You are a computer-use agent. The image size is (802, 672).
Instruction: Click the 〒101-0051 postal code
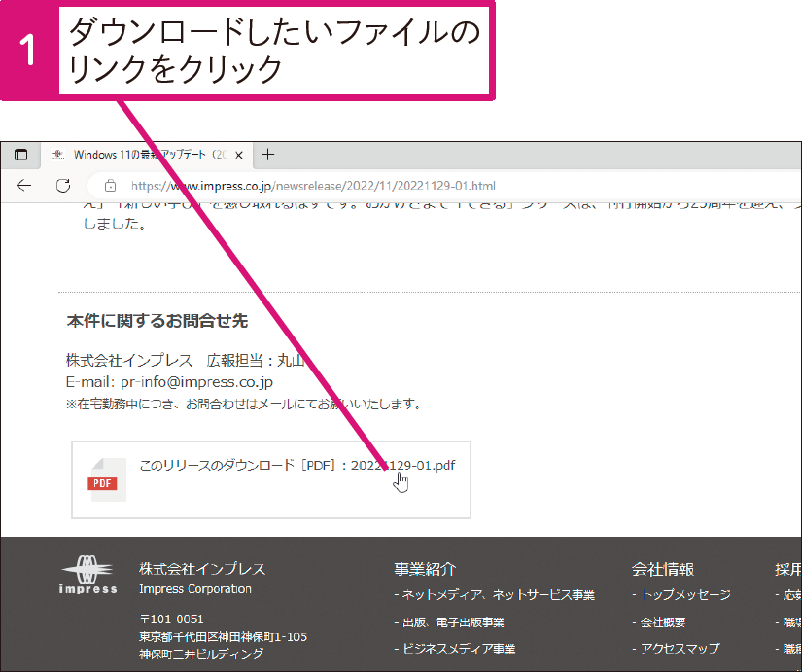[171, 619]
